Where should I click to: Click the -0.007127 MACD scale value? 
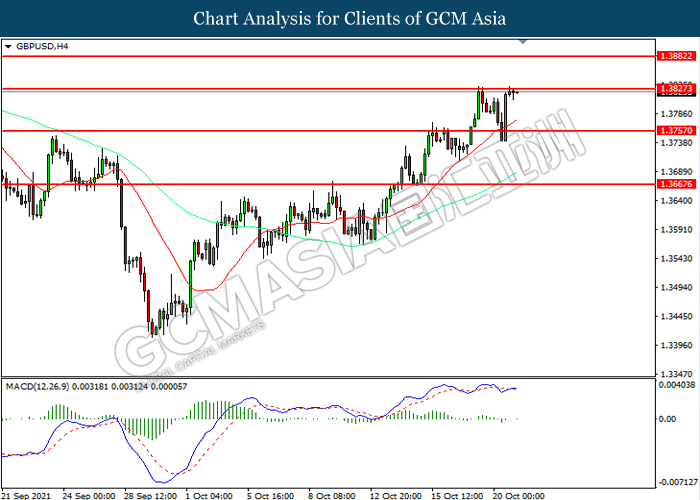coord(677,483)
